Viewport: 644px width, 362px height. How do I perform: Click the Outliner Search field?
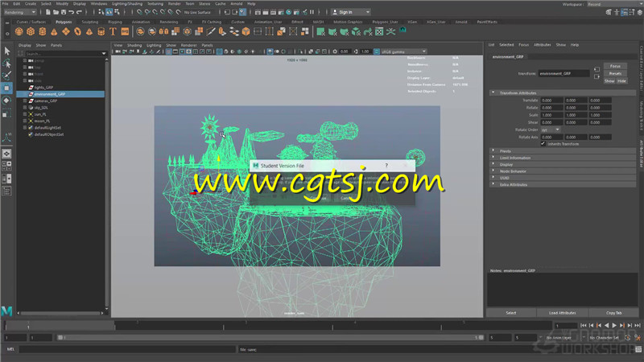(x=62, y=54)
